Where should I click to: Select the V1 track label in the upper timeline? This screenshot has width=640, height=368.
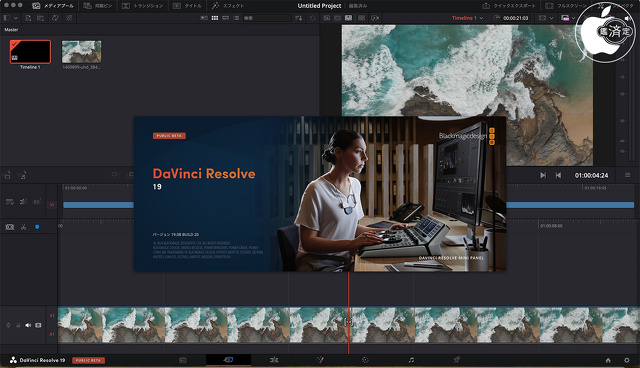pos(52,205)
